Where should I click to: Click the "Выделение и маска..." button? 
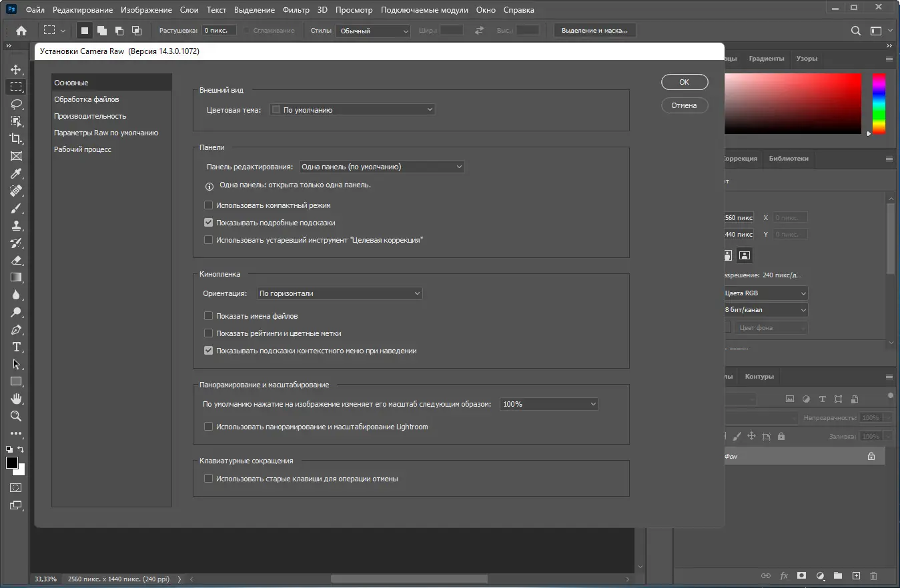(594, 31)
